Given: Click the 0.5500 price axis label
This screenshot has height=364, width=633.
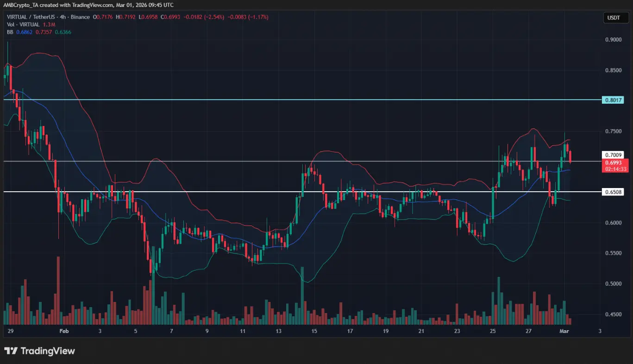Looking at the screenshot, I should (x=614, y=253).
